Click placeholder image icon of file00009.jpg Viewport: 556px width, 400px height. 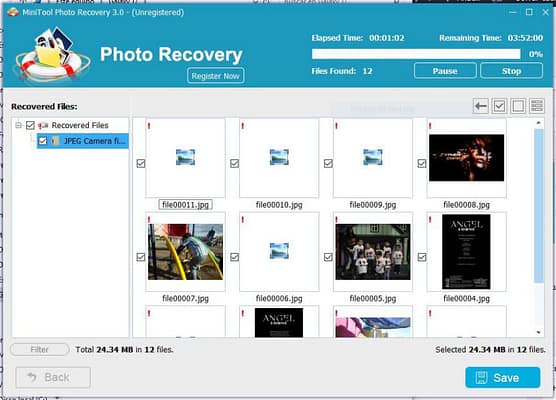[x=373, y=157]
